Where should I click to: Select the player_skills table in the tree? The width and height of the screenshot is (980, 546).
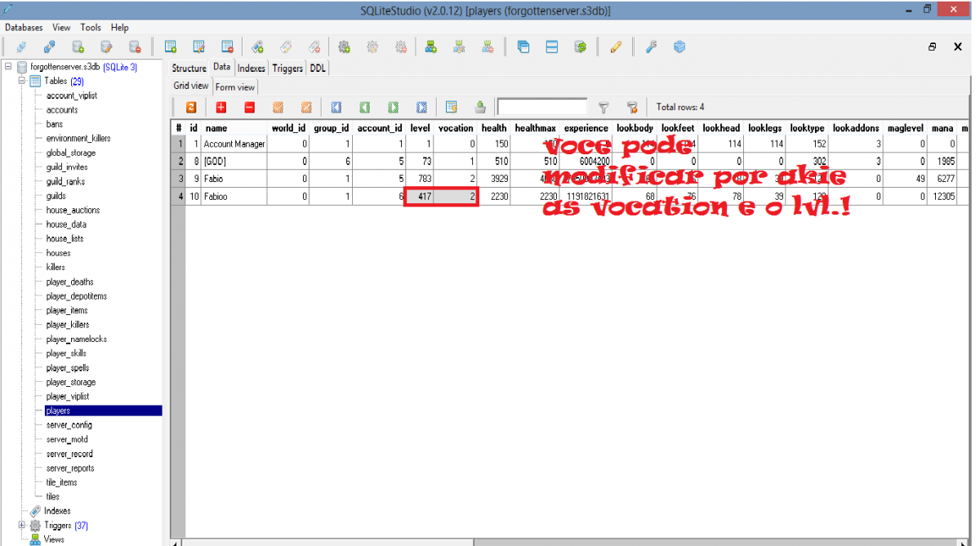(x=66, y=353)
